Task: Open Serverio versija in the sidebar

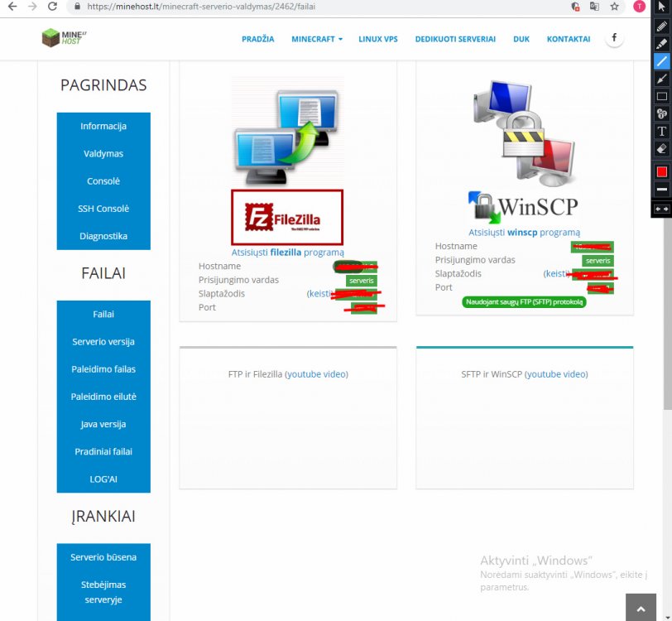Action: click(x=103, y=341)
